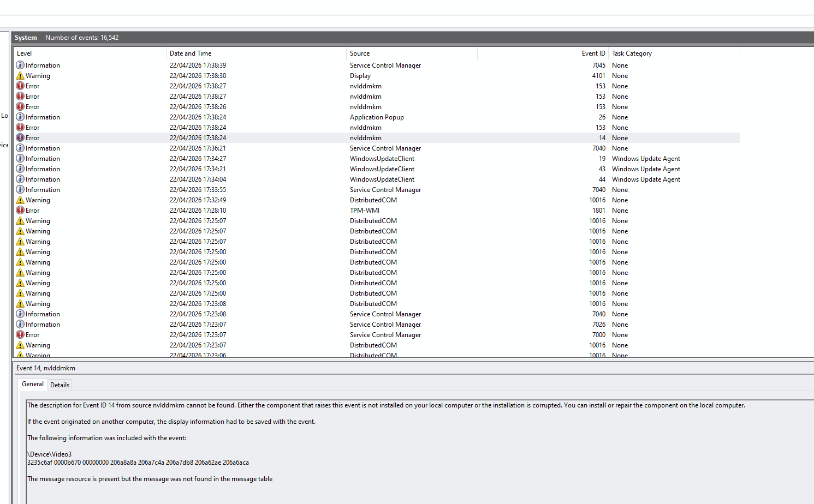
Task: Select the date cell '22/04/2026 17:34:21'
Action: (198, 169)
